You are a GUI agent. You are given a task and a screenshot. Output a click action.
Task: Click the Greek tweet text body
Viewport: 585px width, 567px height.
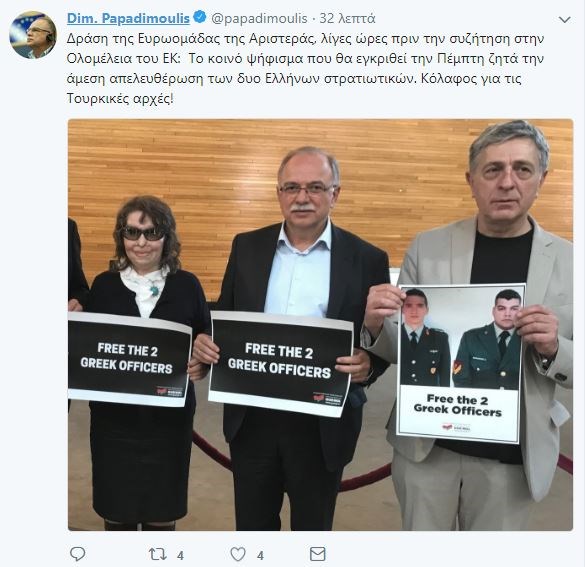click(x=305, y=69)
